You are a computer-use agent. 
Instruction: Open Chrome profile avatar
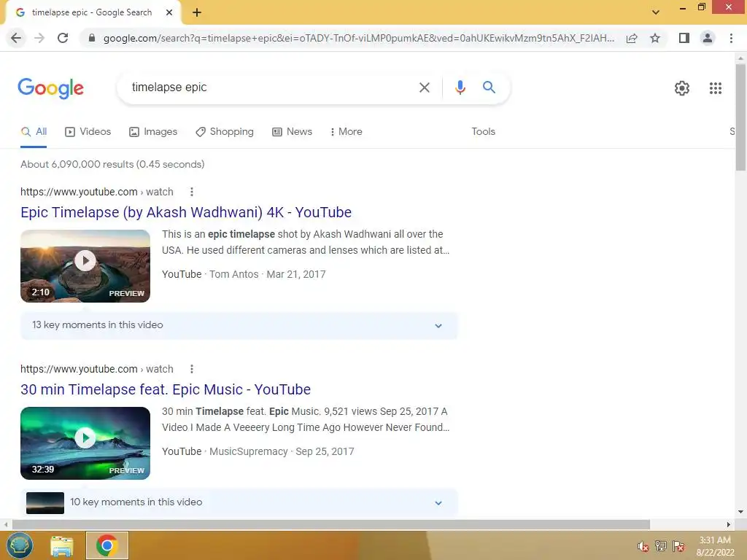(708, 38)
